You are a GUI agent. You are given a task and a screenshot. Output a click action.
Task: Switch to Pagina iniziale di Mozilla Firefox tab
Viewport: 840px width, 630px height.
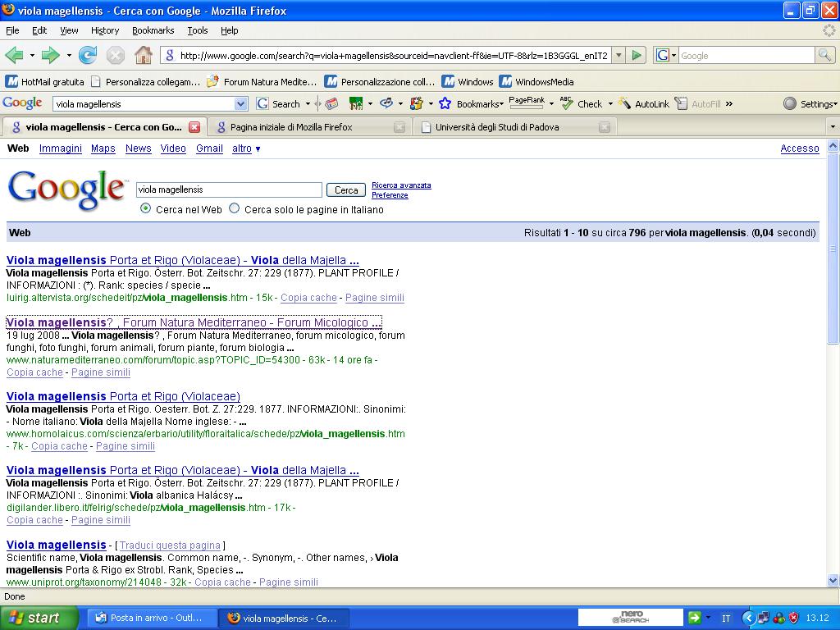309,127
